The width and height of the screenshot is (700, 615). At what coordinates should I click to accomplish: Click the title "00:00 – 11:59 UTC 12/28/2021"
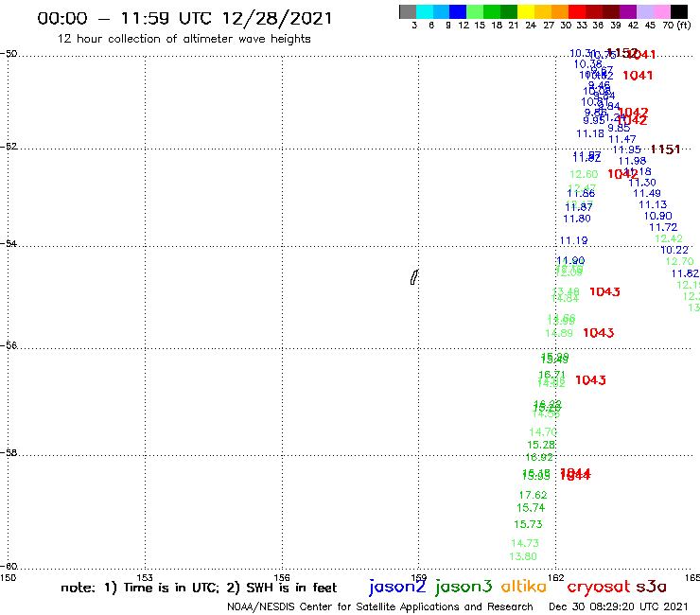tap(184, 18)
